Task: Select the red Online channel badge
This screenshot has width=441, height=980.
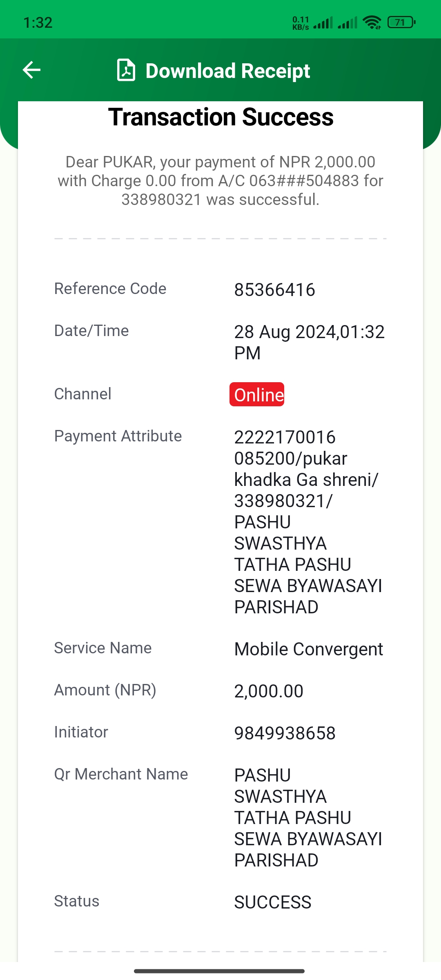Action: [257, 394]
